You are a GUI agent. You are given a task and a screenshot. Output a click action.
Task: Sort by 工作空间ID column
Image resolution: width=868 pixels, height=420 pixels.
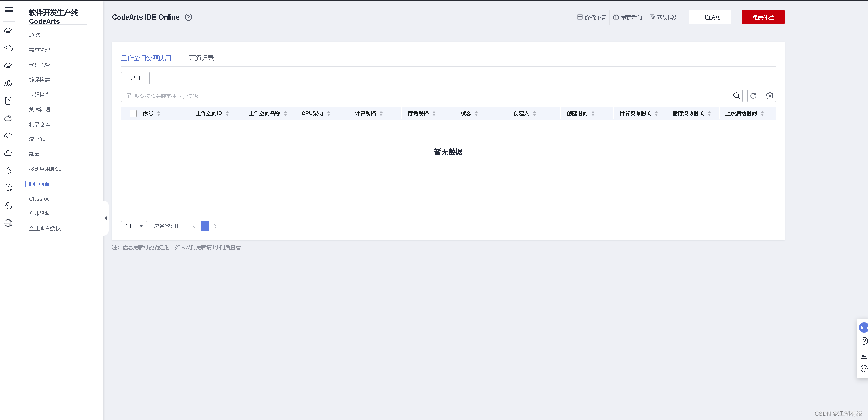227,113
